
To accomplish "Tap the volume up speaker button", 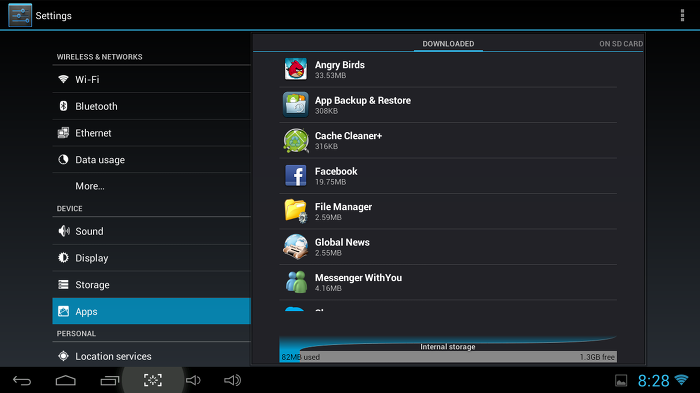I will click(232, 380).
